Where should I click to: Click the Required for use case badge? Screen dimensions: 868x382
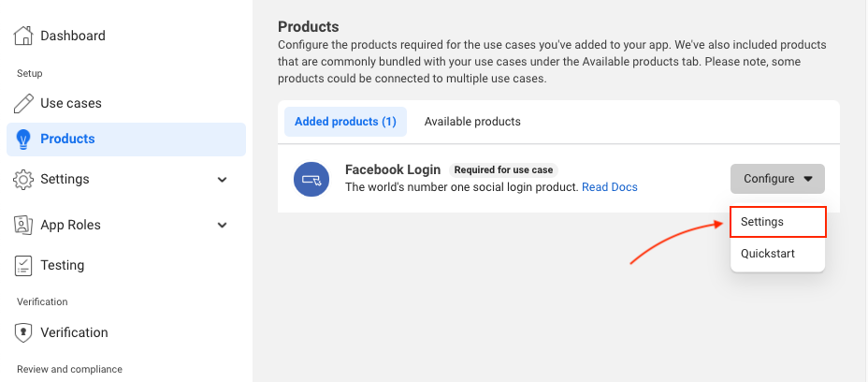tap(503, 170)
